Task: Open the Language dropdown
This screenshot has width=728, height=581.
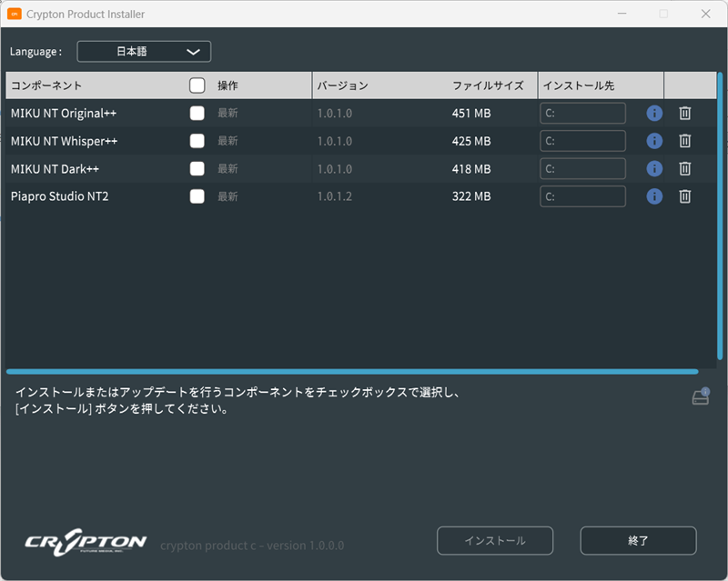Action: [x=144, y=52]
